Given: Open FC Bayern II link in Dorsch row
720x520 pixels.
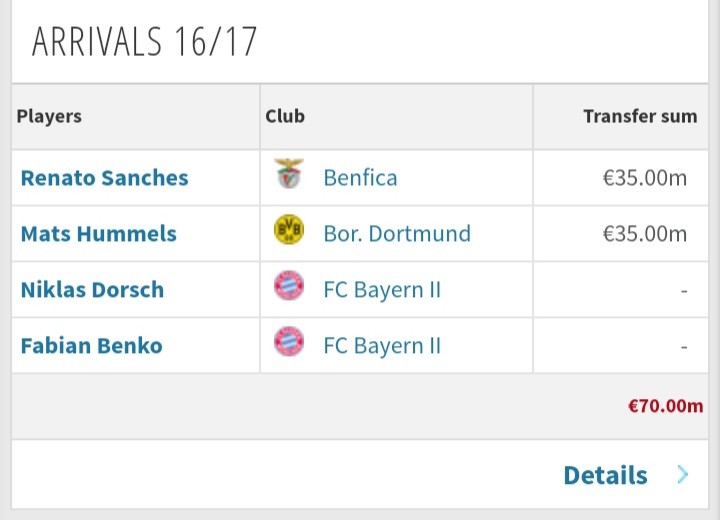Looking at the screenshot, I should pos(382,290).
